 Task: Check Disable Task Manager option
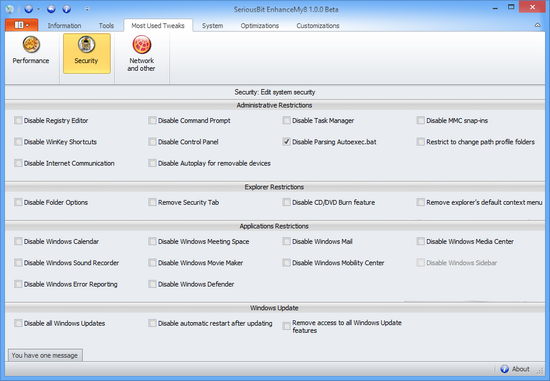tap(287, 120)
